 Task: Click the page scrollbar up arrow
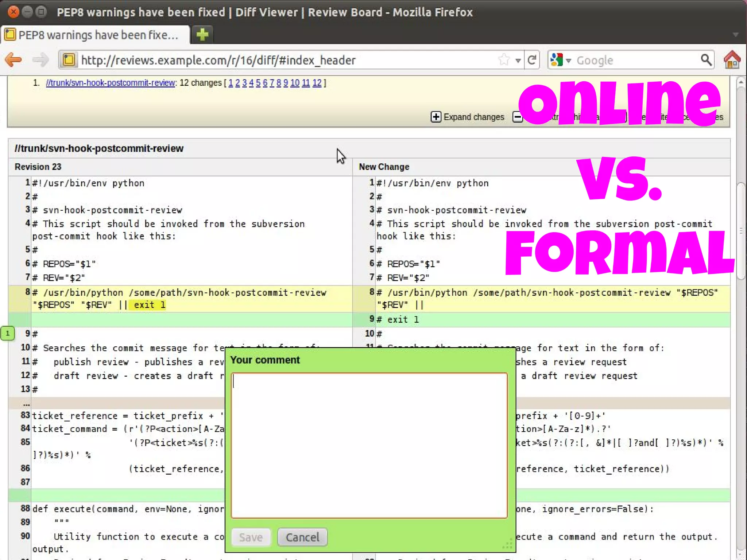741,82
